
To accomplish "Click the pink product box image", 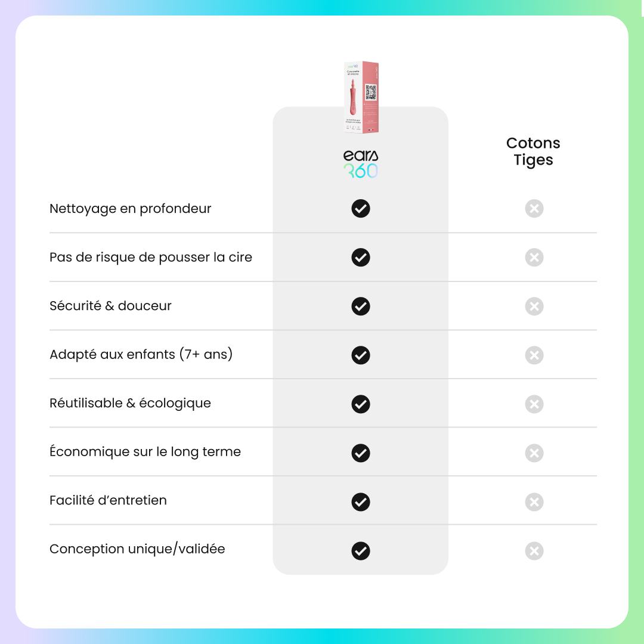I will (x=361, y=97).
